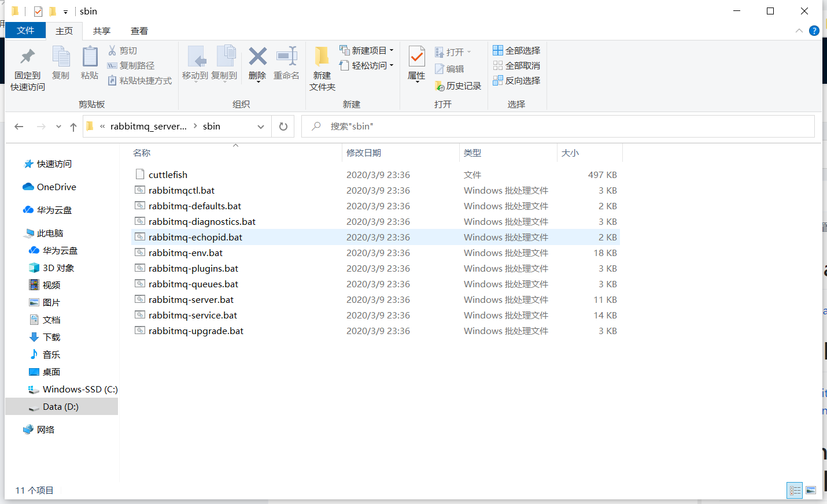The image size is (827, 504).
Task: Go up one folder with up arrow
Action: (x=73, y=127)
